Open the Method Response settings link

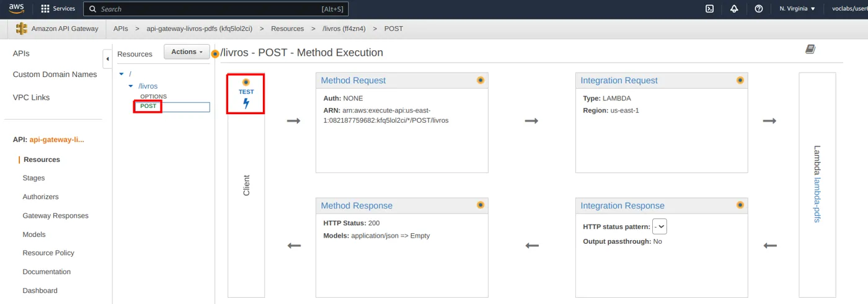click(356, 206)
